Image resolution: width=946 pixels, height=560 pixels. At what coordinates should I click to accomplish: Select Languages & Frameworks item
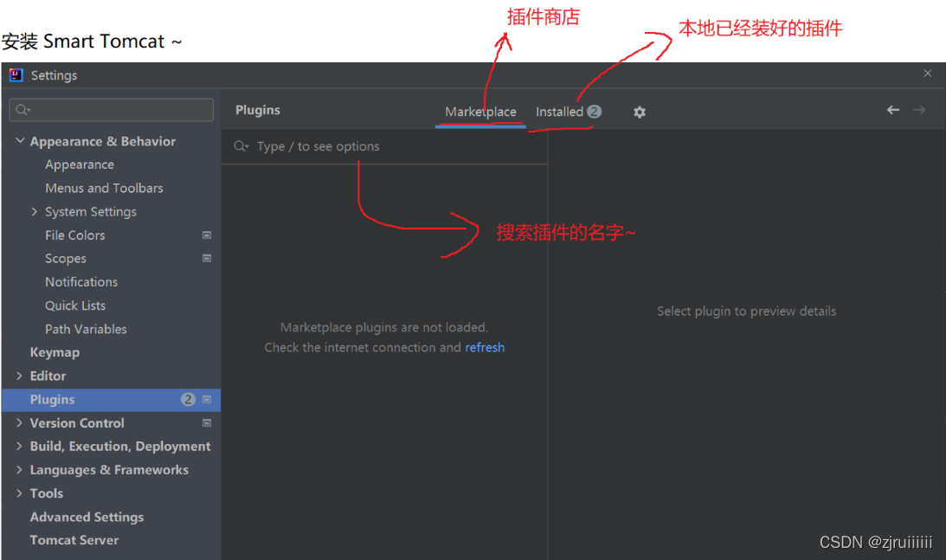point(109,470)
